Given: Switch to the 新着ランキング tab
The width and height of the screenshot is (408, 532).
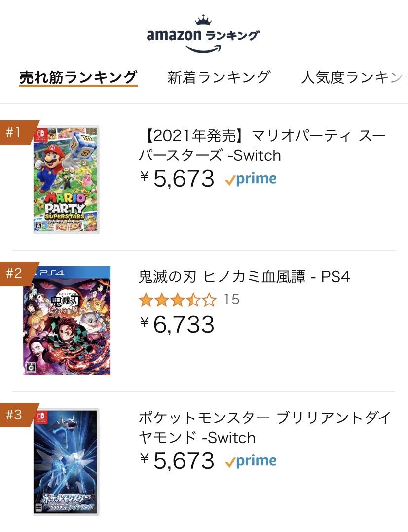Looking at the screenshot, I should pos(219,77).
